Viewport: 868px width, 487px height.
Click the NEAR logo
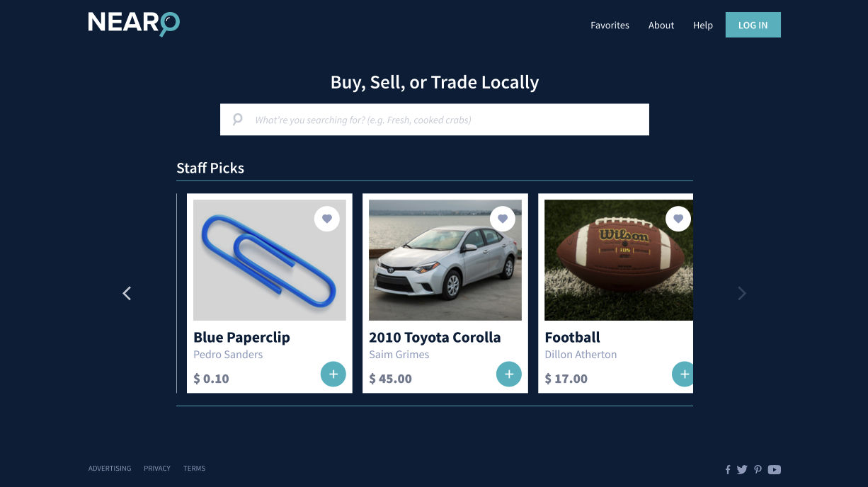tap(134, 23)
